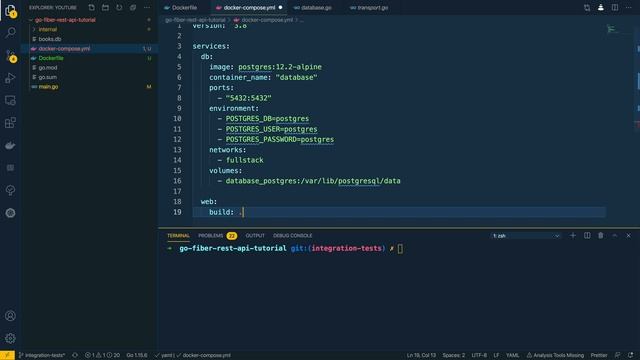Viewport: 640px width, 360px height.
Task: Collapse all folders in Explorer
Action: 133,7
